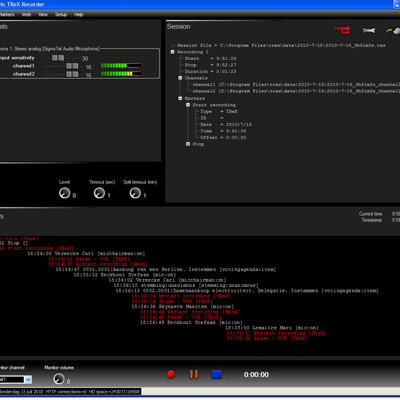Select the Eeckhout Stefaan 10:35:12 log line
400x400 pixels.
(125, 275)
